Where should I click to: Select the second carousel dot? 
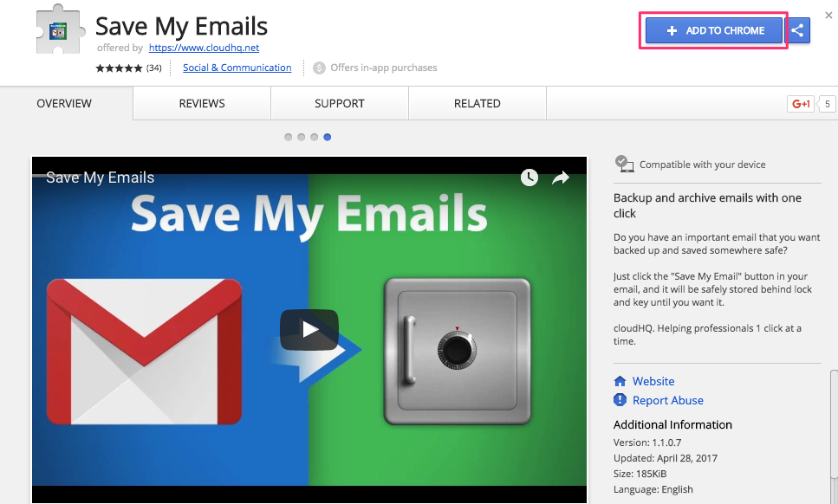point(302,137)
